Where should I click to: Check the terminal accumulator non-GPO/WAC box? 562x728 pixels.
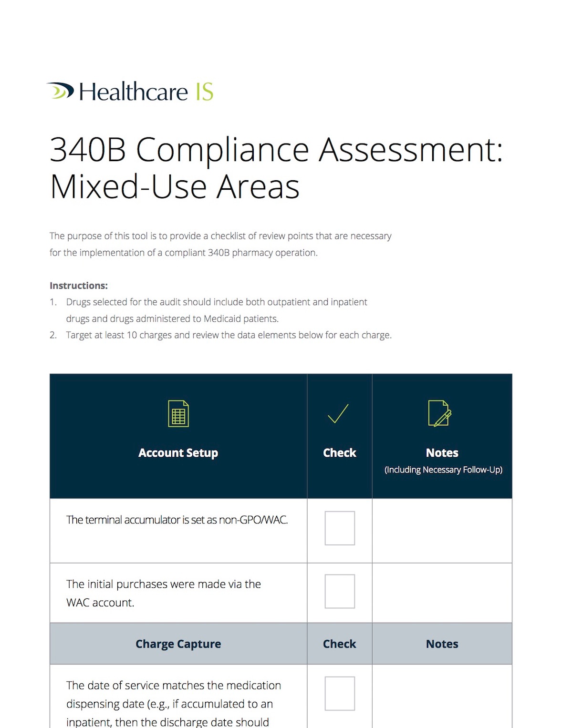click(340, 528)
